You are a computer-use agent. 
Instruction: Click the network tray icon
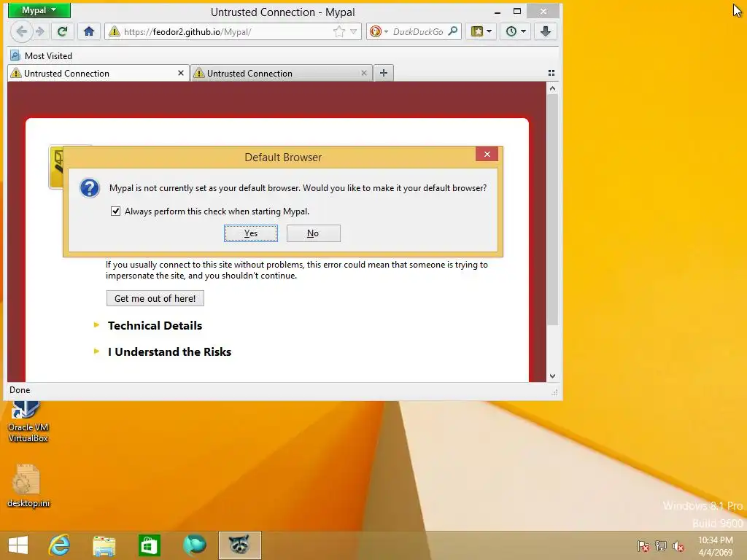(661, 546)
